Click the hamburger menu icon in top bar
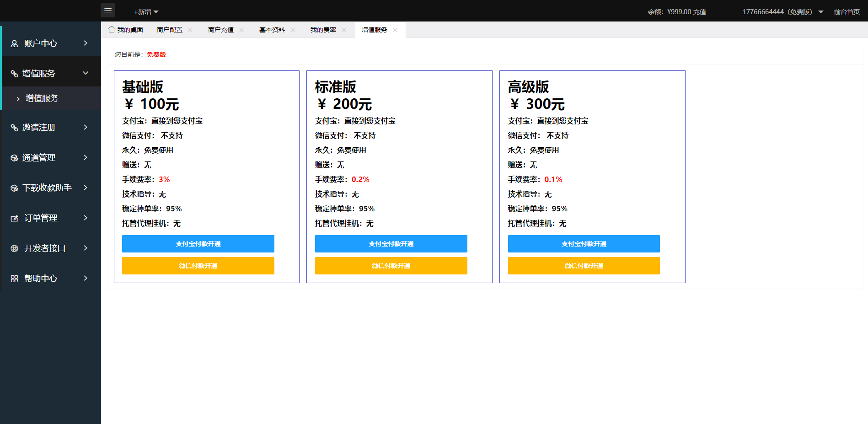This screenshot has height=424, width=868. pos(108,10)
